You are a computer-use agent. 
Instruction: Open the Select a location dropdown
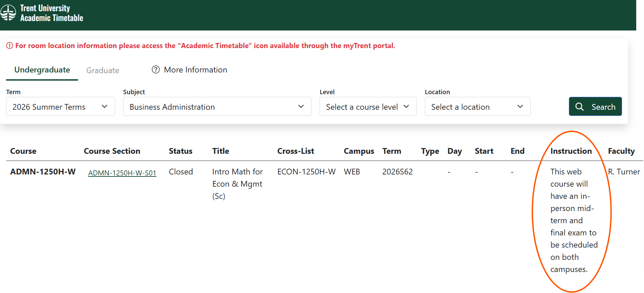point(478,107)
